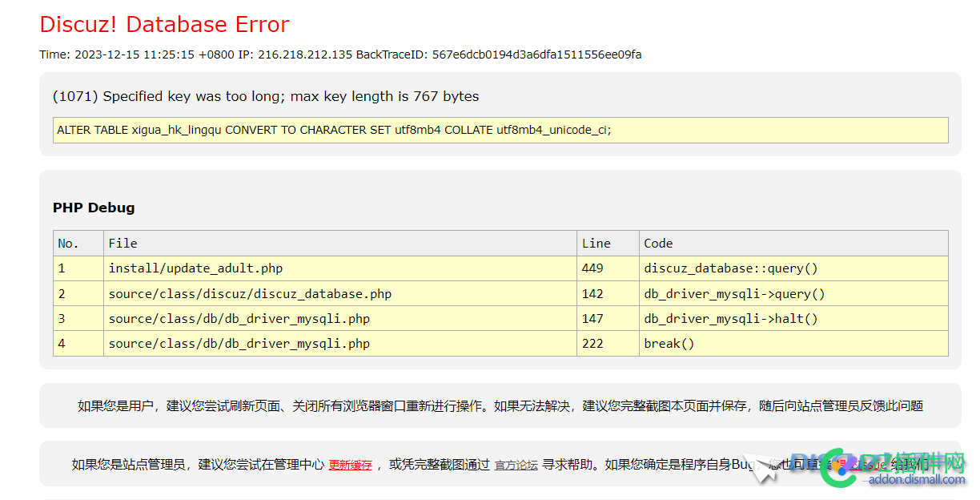Image resolution: width=980 pixels, height=500 pixels.
Task: Click the line number 449 cell
Action: point(608,268)
